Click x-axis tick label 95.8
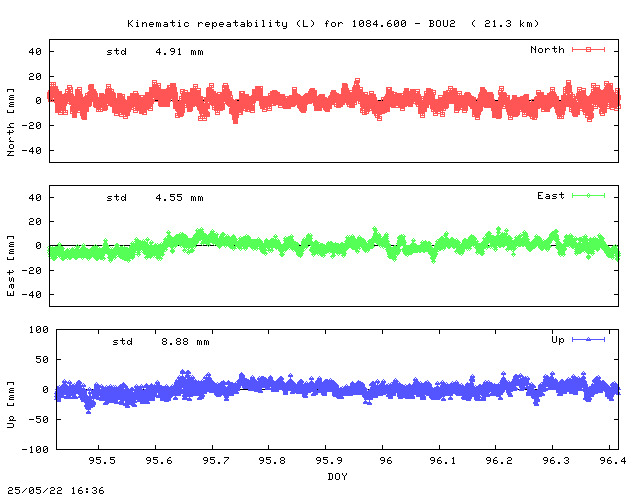 click(272, 460)
